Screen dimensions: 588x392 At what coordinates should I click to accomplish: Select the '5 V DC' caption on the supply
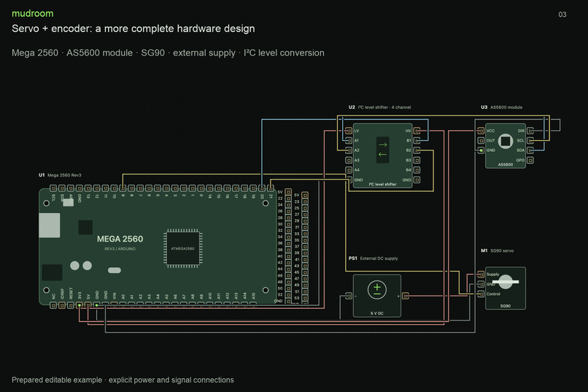coord(377,313)
